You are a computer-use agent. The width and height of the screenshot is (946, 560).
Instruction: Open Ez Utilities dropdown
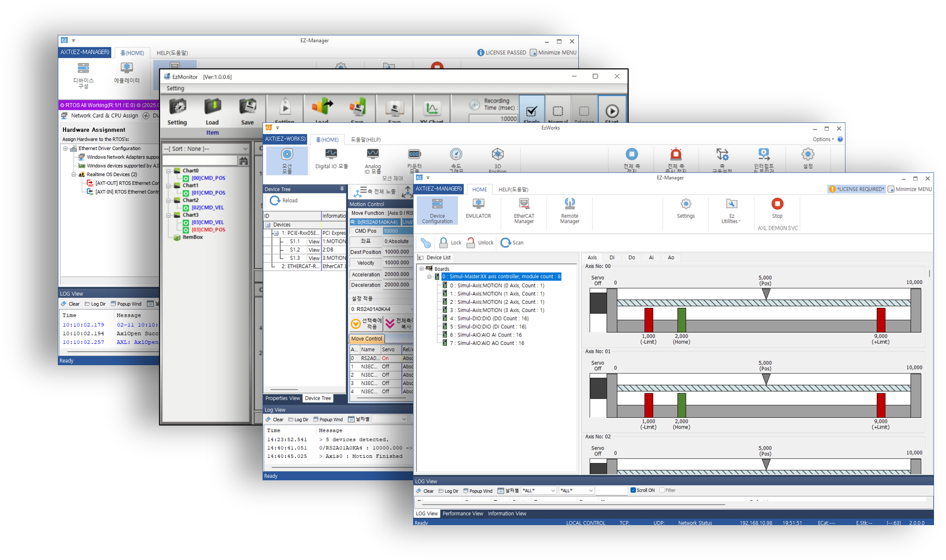tap(731, 210)
